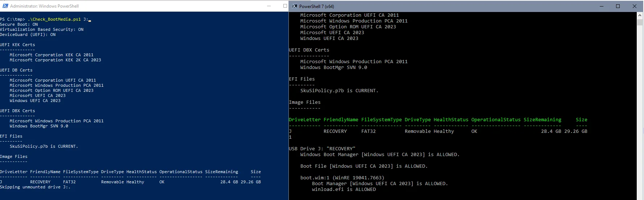
Task: Click 'Removable' value in PowerShell 7
Action: (x=418, y=131)
